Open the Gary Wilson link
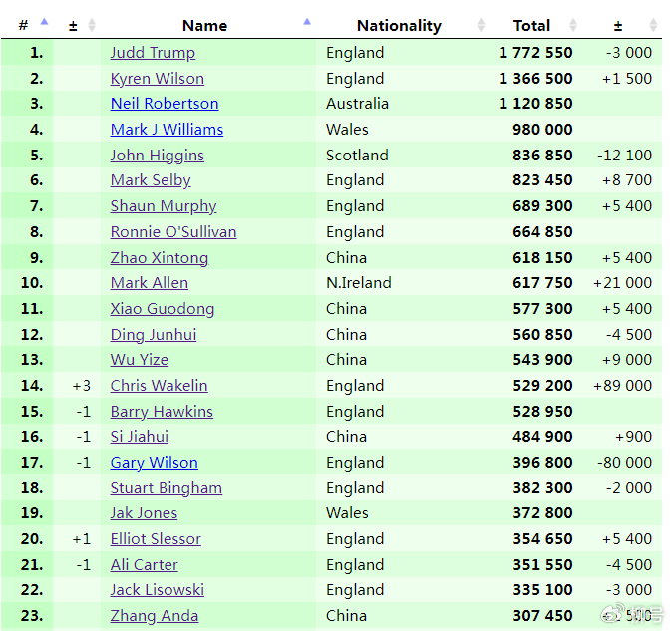Image resolution: width=672 pixels, height=631 pixels. click(154, 463)
